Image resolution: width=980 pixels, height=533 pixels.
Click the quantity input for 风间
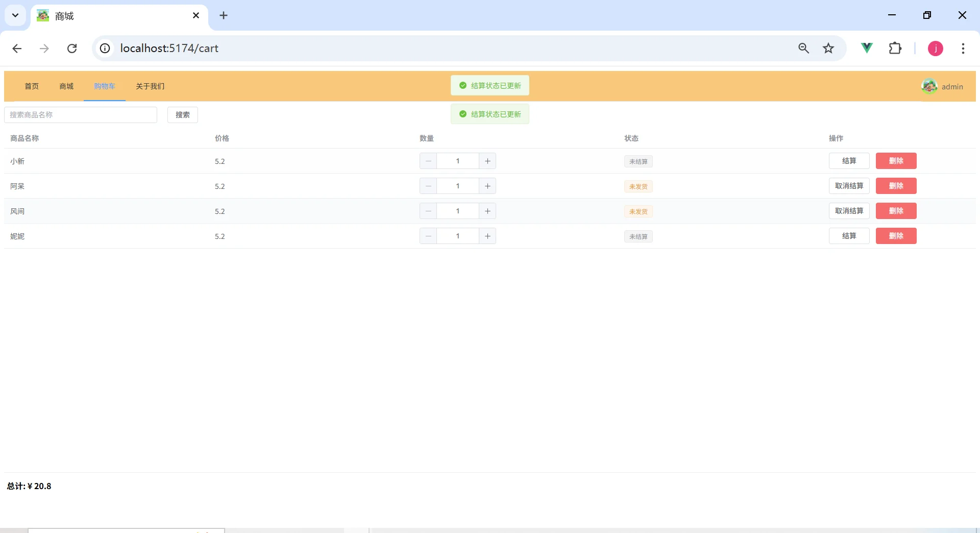(x=458, y=211)
